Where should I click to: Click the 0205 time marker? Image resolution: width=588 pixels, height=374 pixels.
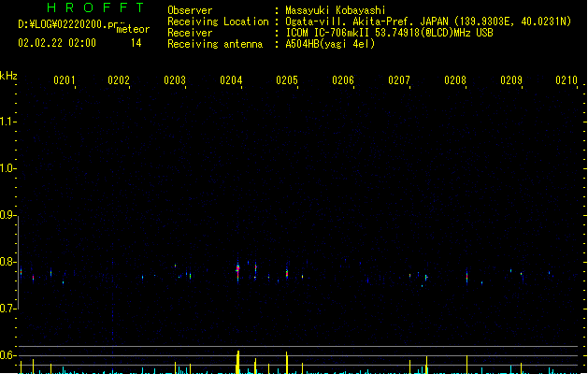(287, 80)
